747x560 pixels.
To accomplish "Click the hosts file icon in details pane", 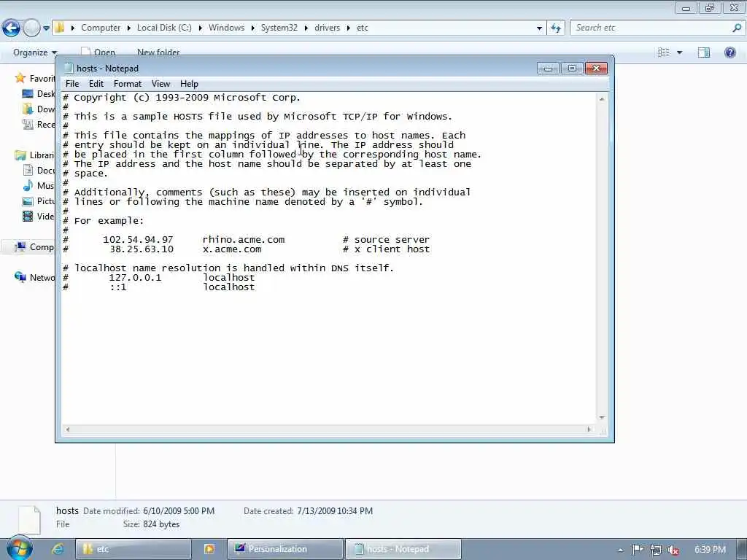I will [x=29, y=520].
